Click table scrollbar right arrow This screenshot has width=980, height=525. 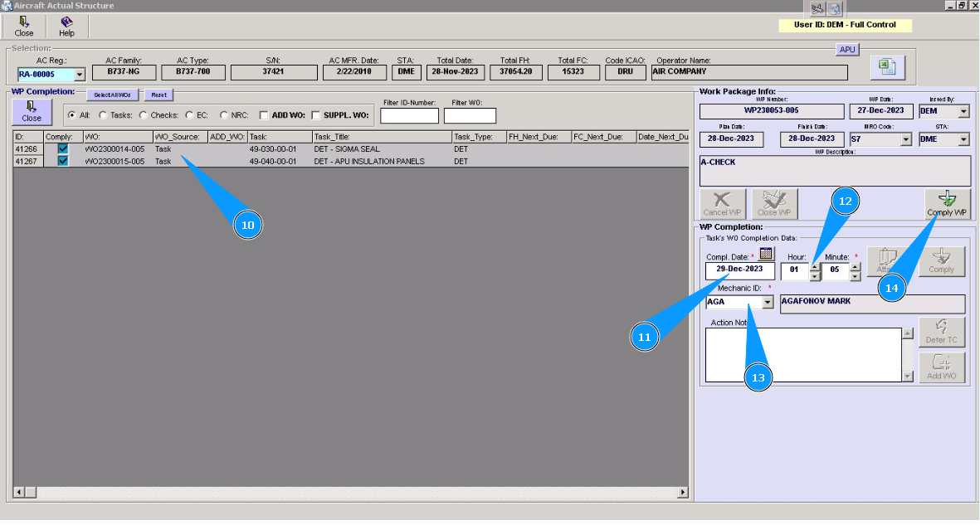pos(682,493)
